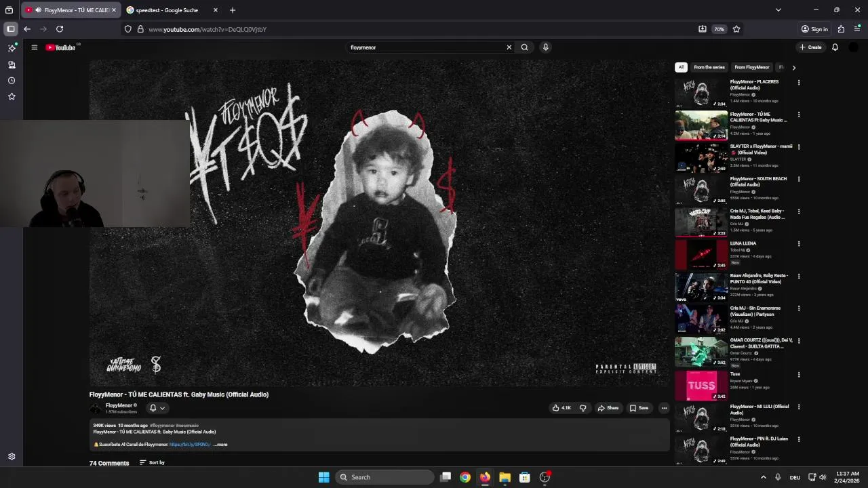The height and width of the screenshot is (488, 868).
Task: Open the YouTube guide hamburger menu
Action: click(x=34, y=47)
